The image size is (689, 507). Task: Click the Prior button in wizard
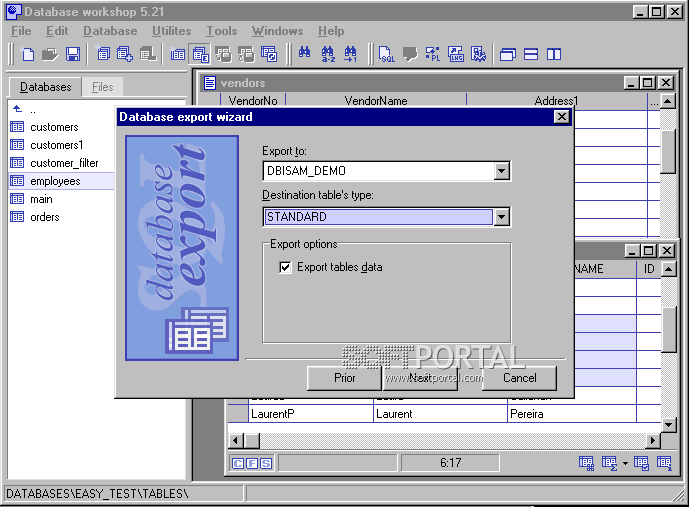tap(344, 378)
